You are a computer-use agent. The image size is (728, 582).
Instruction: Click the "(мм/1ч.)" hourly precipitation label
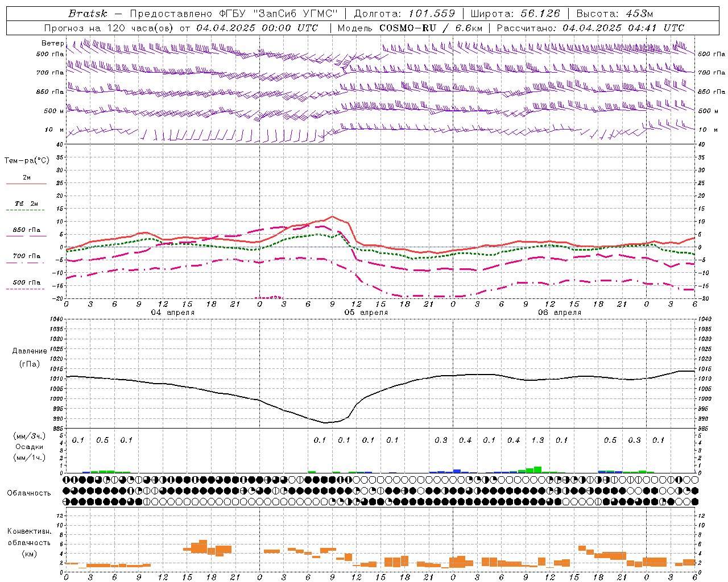click(30, 457)
